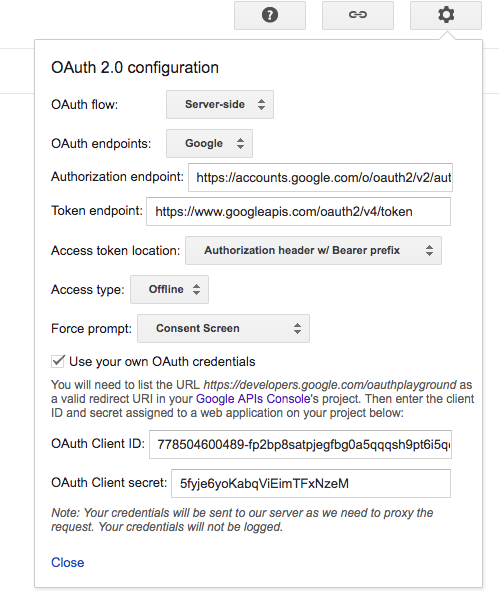The width and height of the screenshot is (499, 591).
Task: Click into the OAuth Client secret field
Action: [311, 484]
